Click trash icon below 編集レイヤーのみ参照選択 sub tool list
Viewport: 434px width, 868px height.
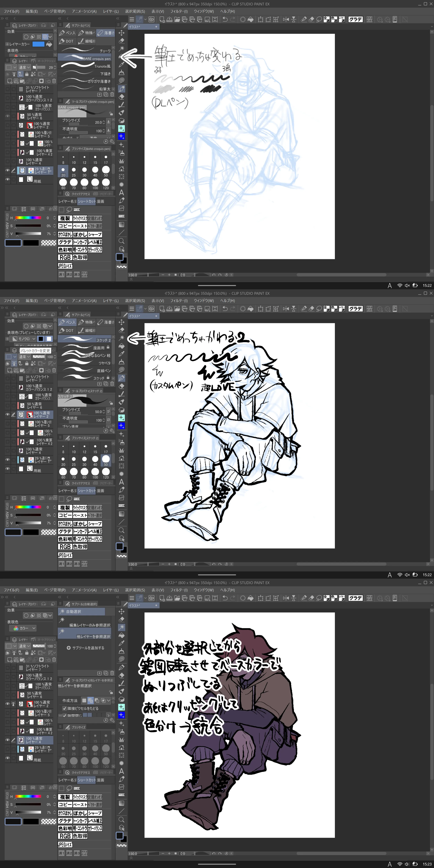tap(112, 673)
